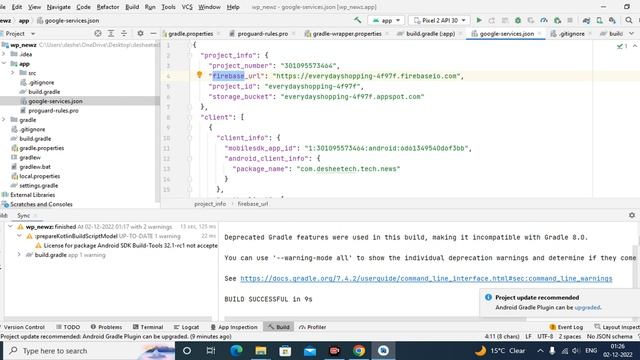Open the SDK Manager toolbar icon
This screenshot has height=360, width=640.
pos(612,20)
